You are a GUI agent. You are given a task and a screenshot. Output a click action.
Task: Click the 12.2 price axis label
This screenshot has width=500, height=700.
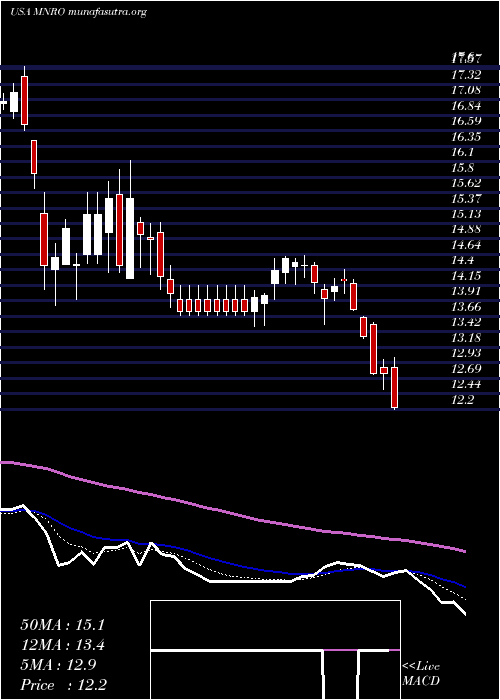click(462, 400)
